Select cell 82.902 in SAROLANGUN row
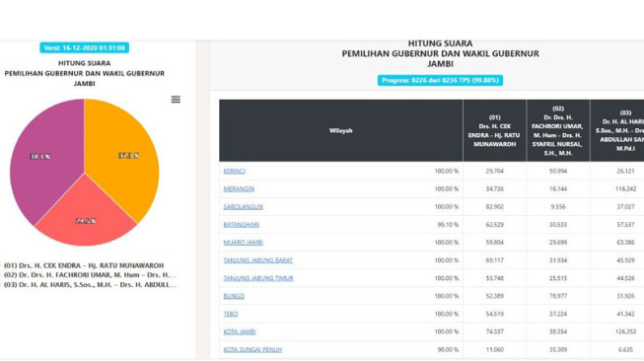Screen dimensions: 644x361 [x=494, y=206]
